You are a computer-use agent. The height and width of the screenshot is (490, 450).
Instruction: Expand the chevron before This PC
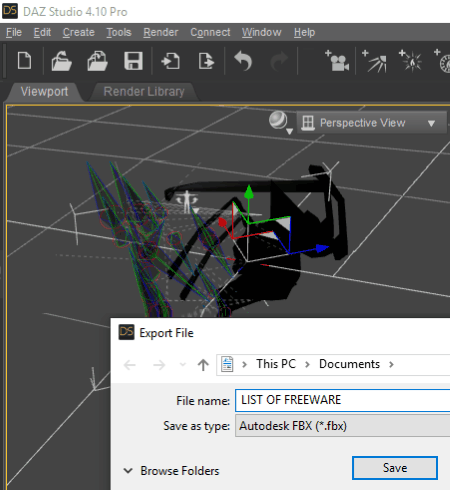(244, 365)
